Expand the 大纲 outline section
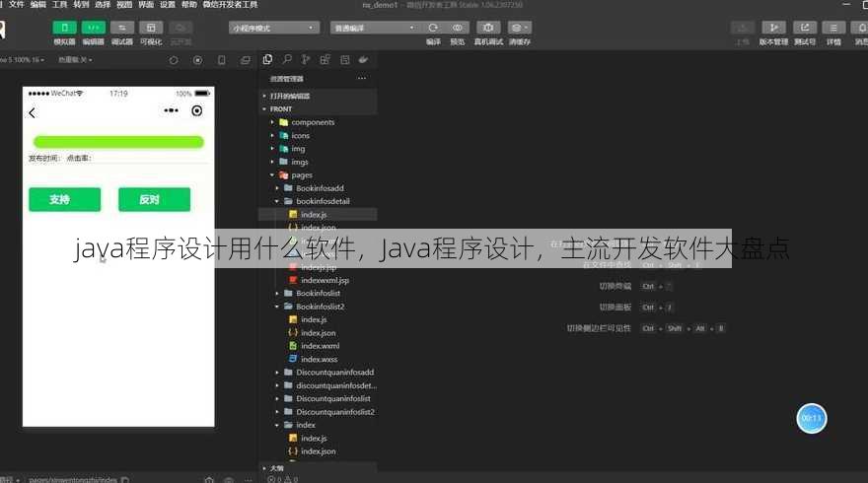The height and width of the screenshot is (483, 868). 318,468
